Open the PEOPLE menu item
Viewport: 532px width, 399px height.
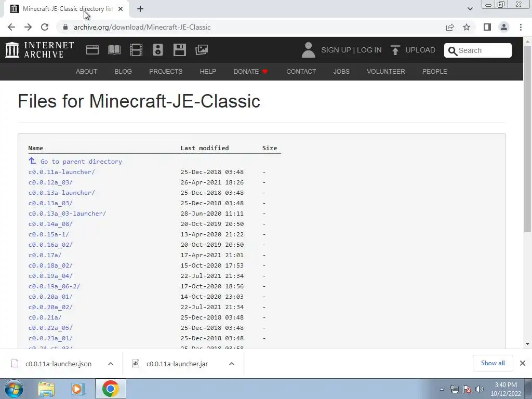tap(435, 72)
